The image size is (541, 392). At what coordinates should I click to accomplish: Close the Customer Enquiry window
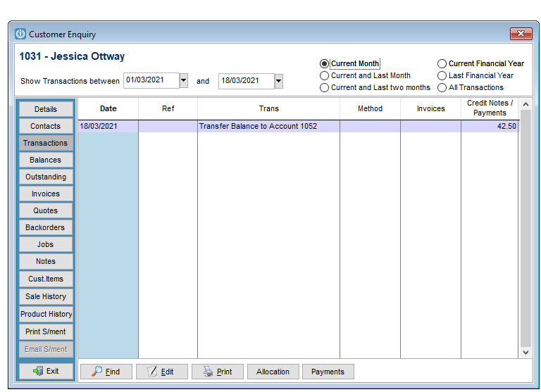[x=521, y=34]
